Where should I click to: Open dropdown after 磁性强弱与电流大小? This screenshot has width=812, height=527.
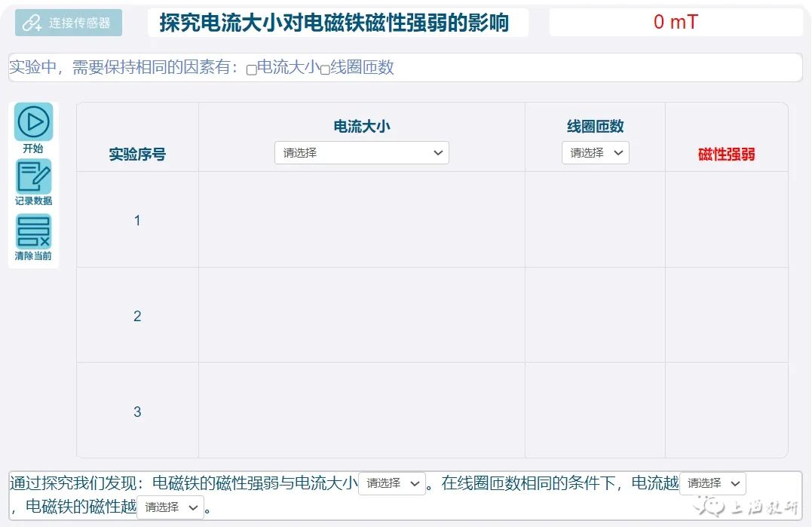pyautogui.click(x=392, y=483)
